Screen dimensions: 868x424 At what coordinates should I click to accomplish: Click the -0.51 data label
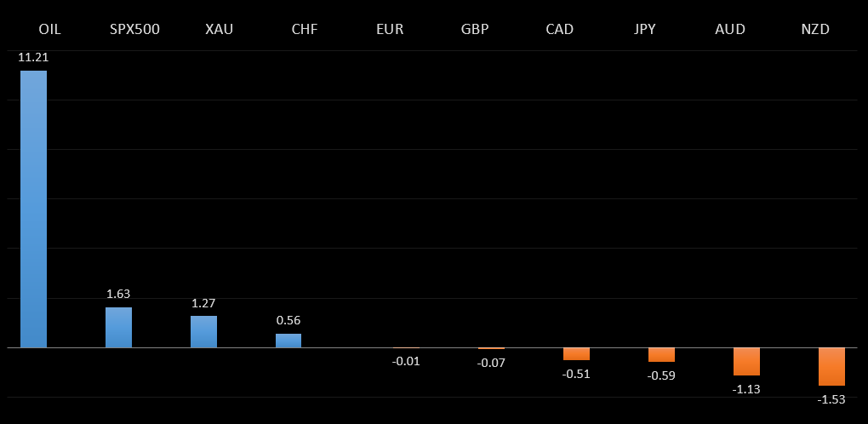[576, 374]
